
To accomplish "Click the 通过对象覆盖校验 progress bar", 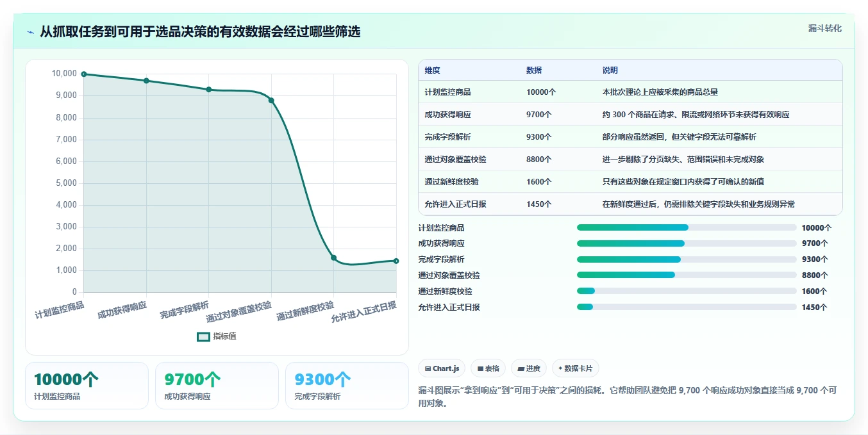I will (687, 275).
